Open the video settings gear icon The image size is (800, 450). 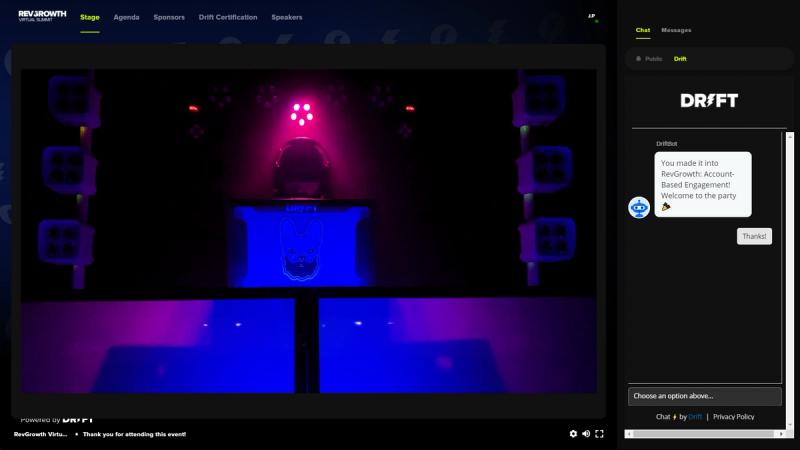pos(573,434)
